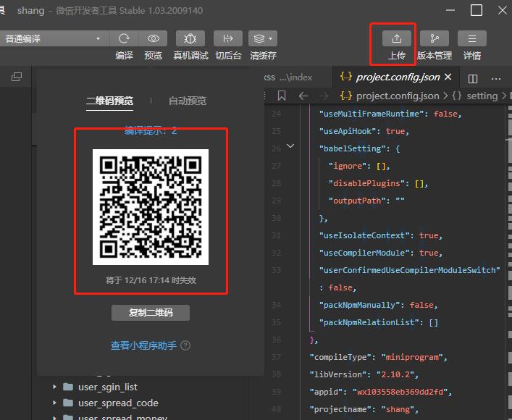Screen dimensions: 512x420
Task: Click the "compileType" key text
Action: 340,357
